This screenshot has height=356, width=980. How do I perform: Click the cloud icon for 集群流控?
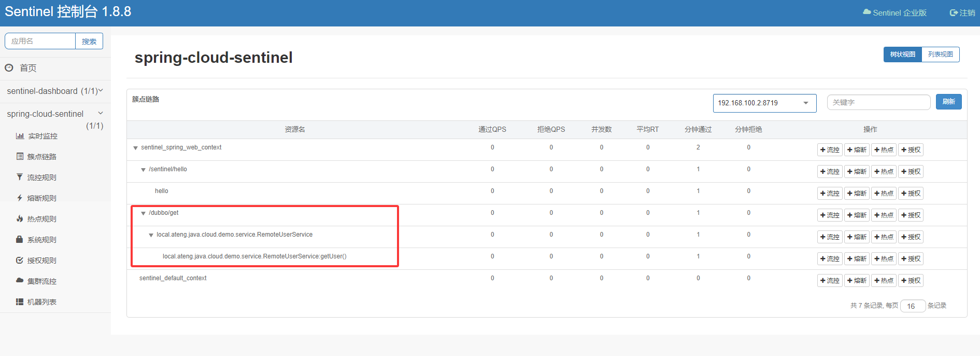click(20, 280)
